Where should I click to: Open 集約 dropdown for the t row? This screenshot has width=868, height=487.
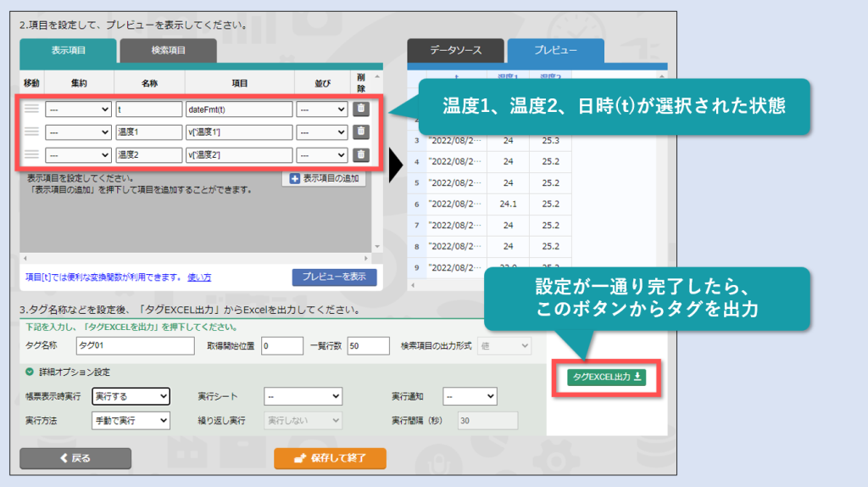pyautogui.click(x=78, y=109)
